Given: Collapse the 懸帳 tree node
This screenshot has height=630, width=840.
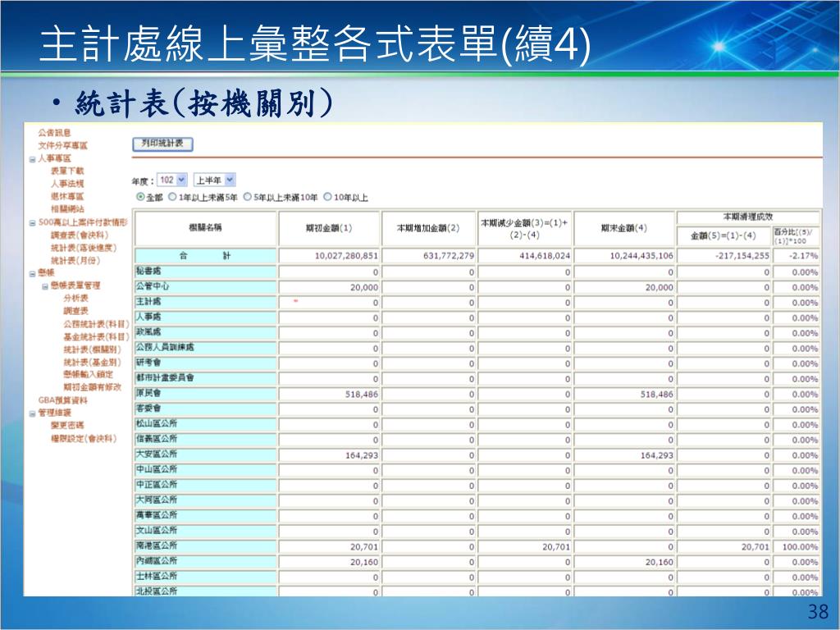Looking at the screenshot, I should (32, 273).
